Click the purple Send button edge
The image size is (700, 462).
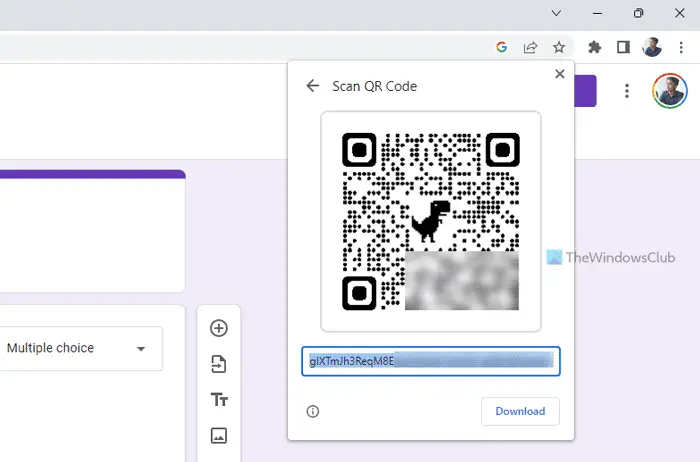pos(585,91)
